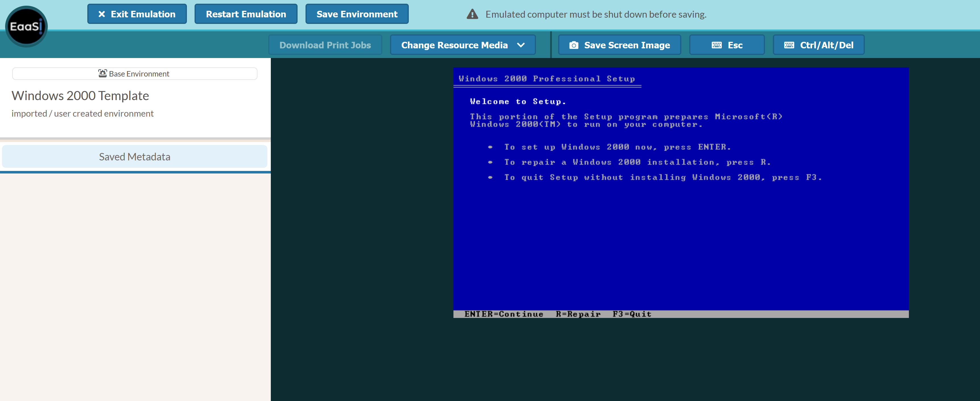Viewport: 980px width, 401px height.
Task: Click the 'repair a Windows 2000 installation' line
Action: [637, 162]
